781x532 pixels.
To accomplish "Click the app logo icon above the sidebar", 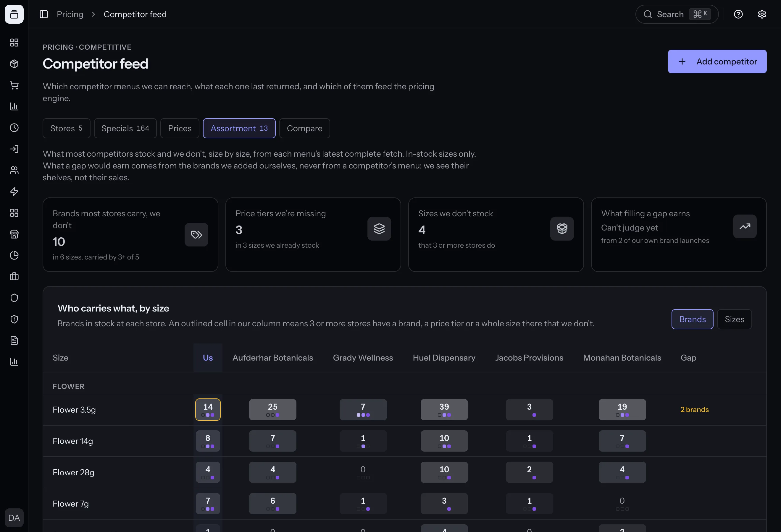I will tap(14, 14).
